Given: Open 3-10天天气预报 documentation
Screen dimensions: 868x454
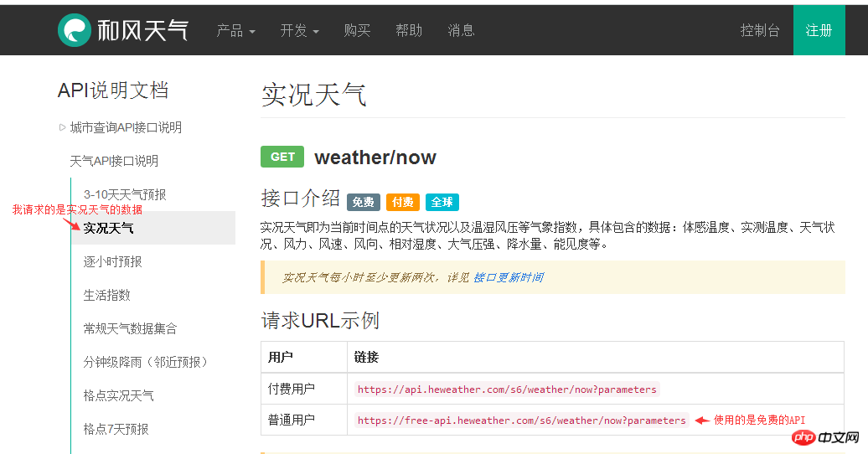Looking at the screenshot, I should pos(125,194).
